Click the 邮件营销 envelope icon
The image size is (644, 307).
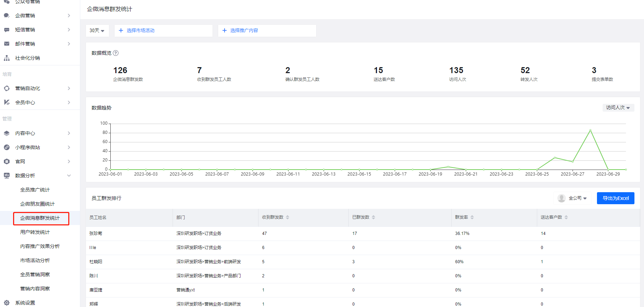pos(7,44)
